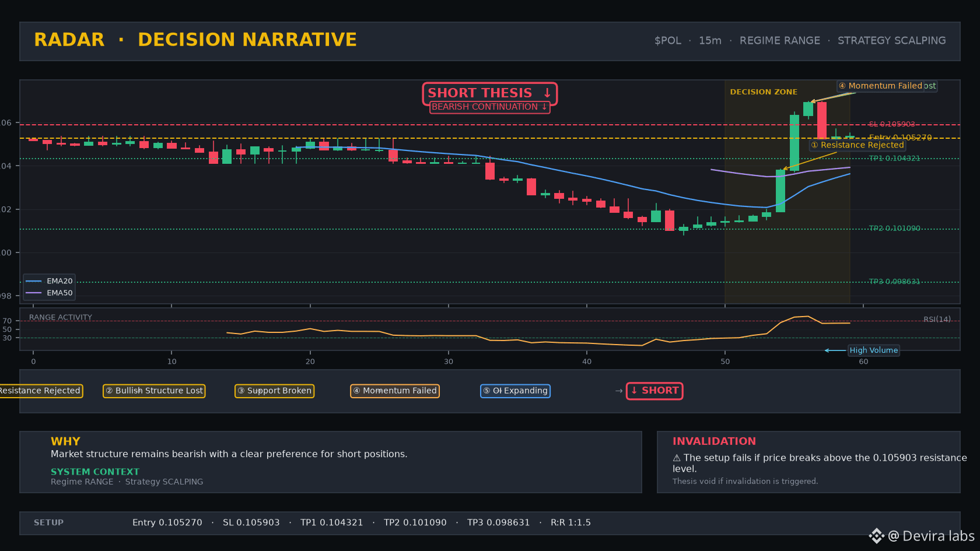Click the Entry 0.105270 price line label
The width and height of the screenshot is (980, 551).
coord(900,138)
